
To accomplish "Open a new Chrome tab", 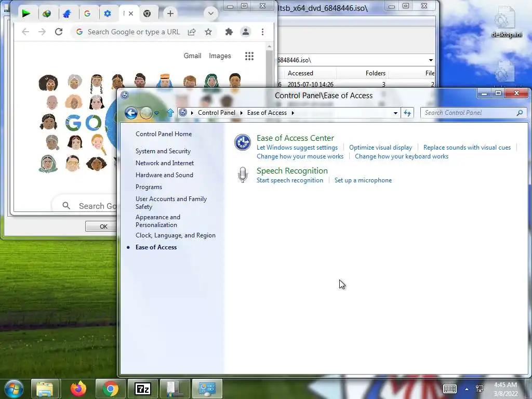I will point(170,14).
